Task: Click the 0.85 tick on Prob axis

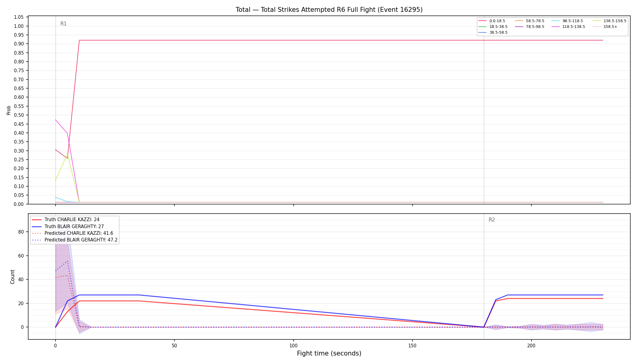Action: pyautogui.click(x=19, y=53)
